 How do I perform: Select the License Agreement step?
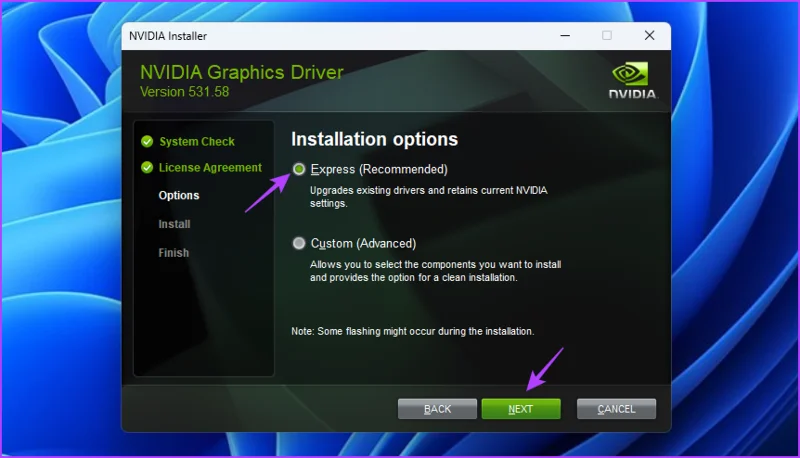tap(210, 167)
